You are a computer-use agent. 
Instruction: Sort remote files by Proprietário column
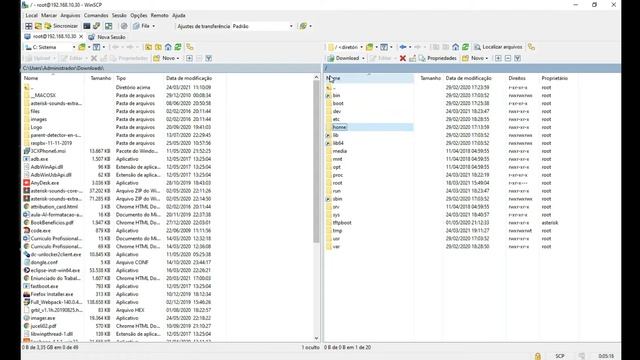555,78
